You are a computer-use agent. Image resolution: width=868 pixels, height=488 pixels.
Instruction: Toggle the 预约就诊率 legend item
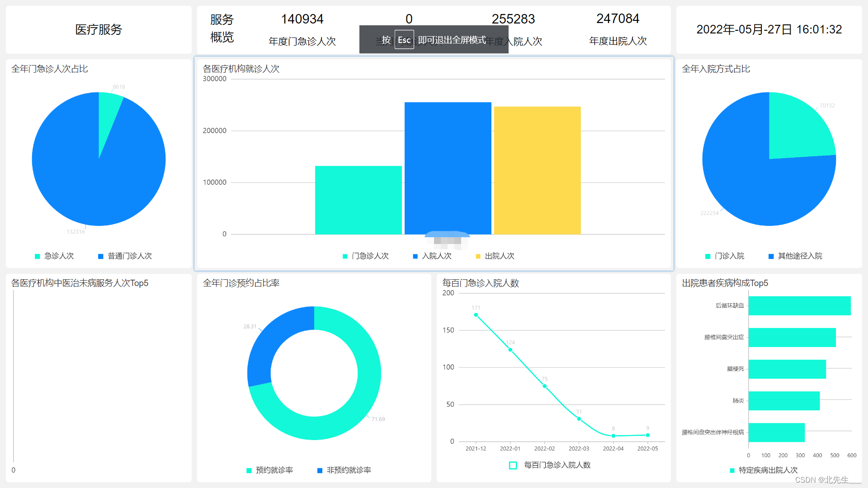pos(269,470)
